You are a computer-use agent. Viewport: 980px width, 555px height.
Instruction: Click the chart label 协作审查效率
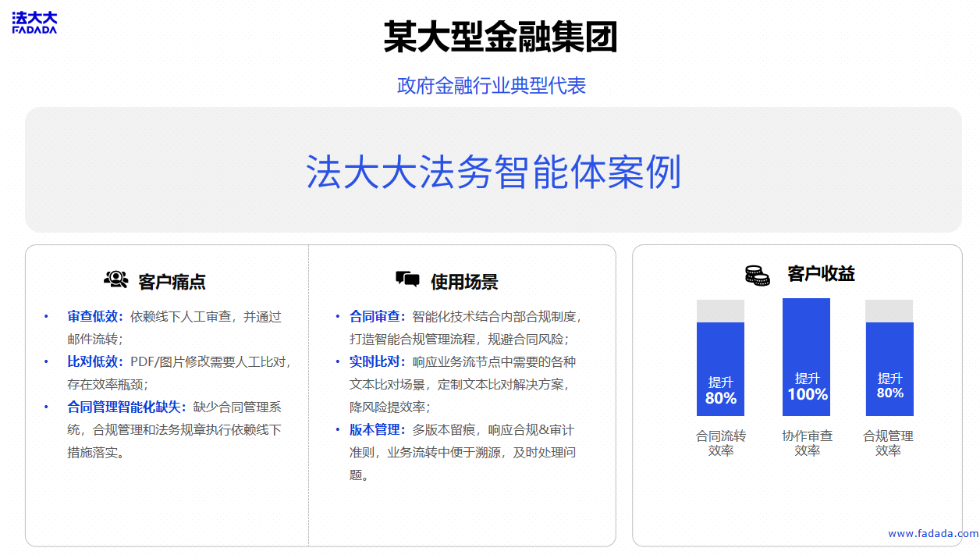[808, 443]
